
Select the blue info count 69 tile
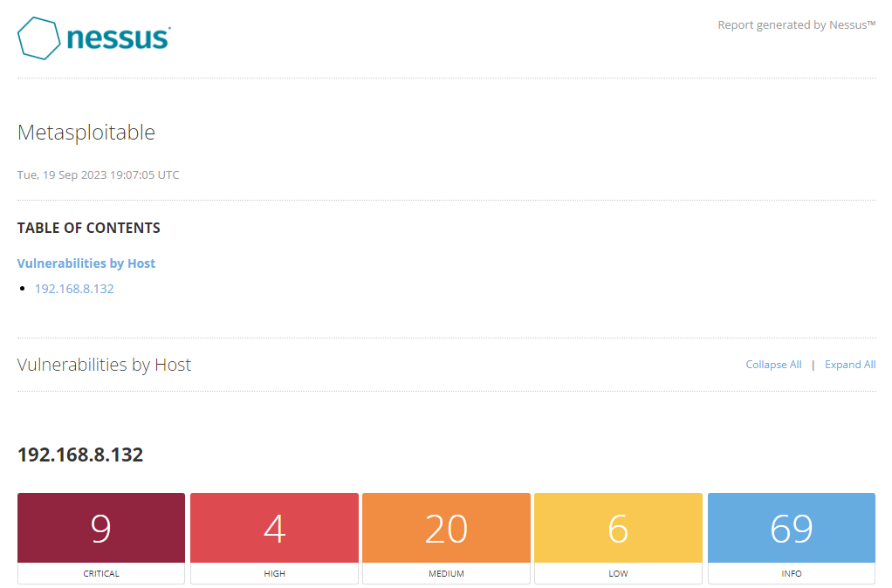tap(792, 529)
